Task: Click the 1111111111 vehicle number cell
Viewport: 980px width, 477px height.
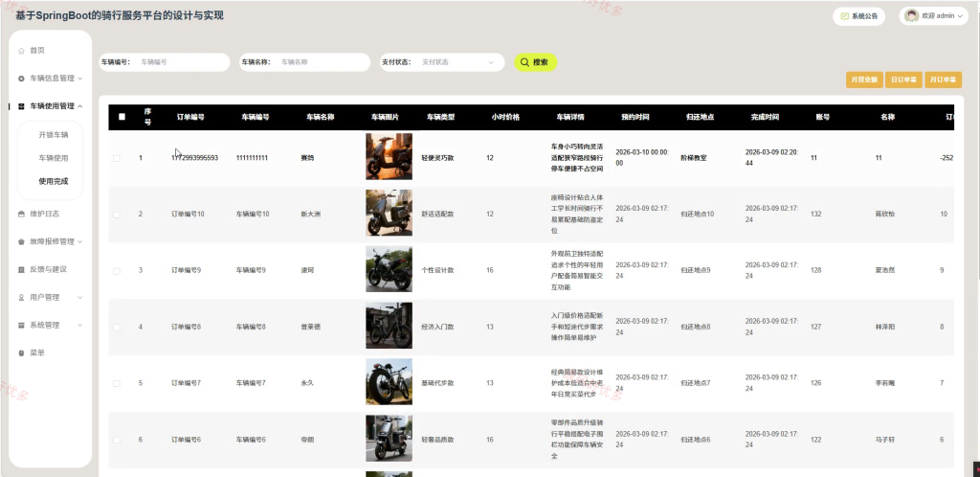Action: tap(252, 158)
